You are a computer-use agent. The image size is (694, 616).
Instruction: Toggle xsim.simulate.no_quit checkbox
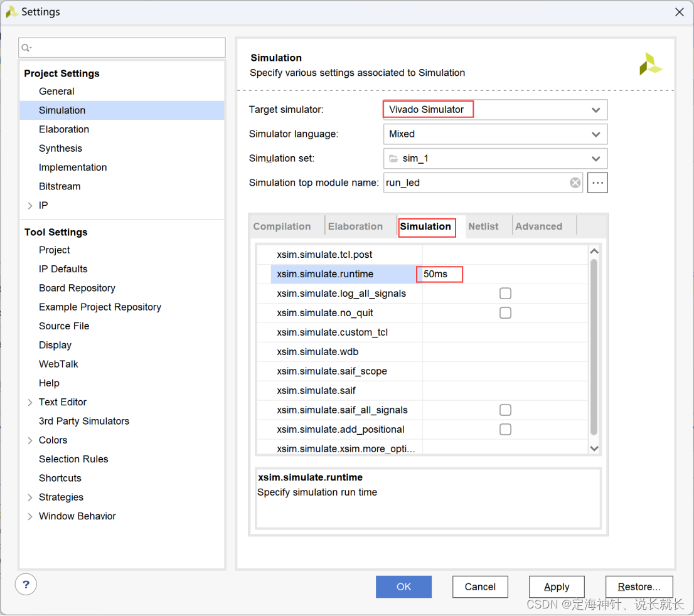pos(505,313)
